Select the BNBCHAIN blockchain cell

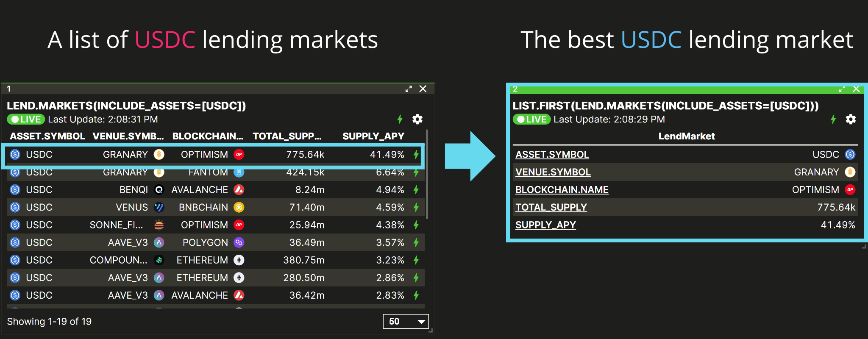(x=203, y=207)
